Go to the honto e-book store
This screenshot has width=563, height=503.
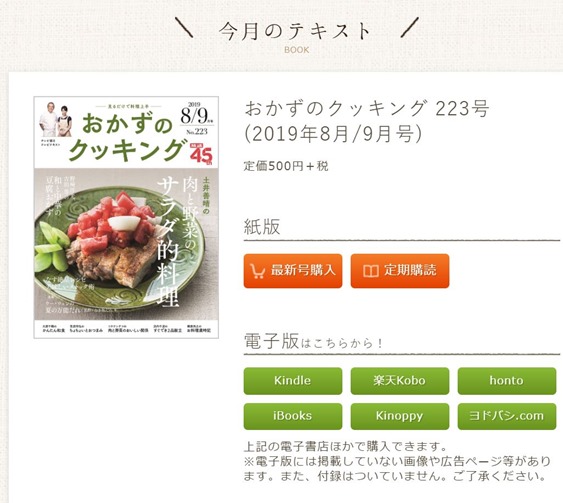click(507, 381)
